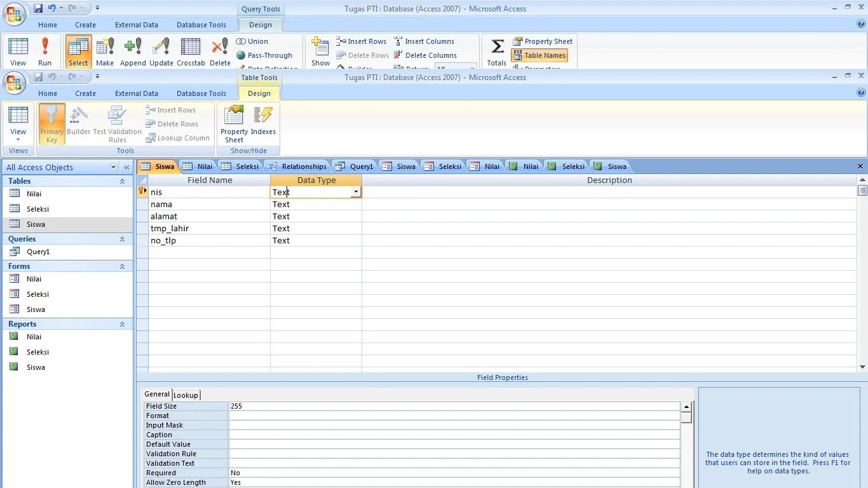Select the tmp_lahir field name cell
The height and width of the screenshot is (488, 868).
pyautogui.click(x=210, y=228)
